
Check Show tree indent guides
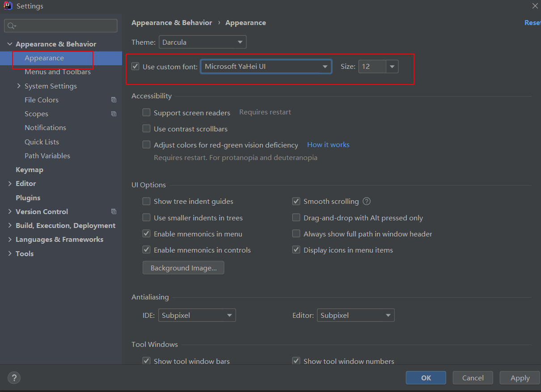[146, 201]
